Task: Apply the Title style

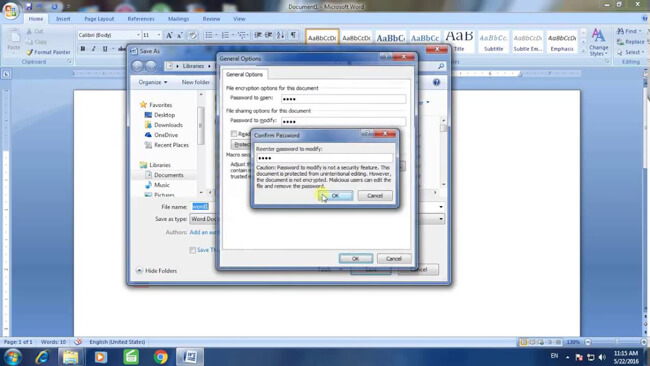Action: point(459,41)
